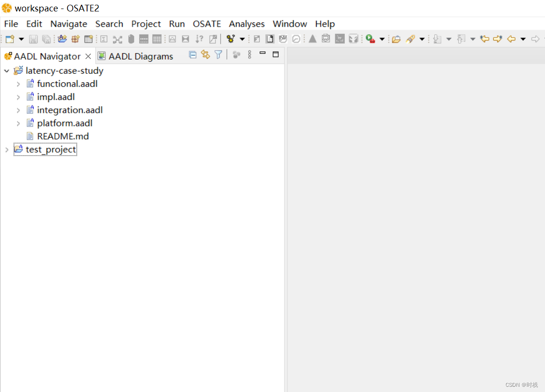The image size is (545, 392).
Task: Open the Search menu
Action: point(109,24)
